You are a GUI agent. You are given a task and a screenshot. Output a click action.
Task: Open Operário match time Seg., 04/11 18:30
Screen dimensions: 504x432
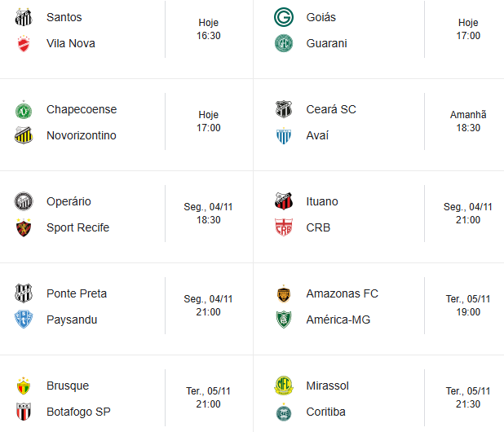coord(208,214)
